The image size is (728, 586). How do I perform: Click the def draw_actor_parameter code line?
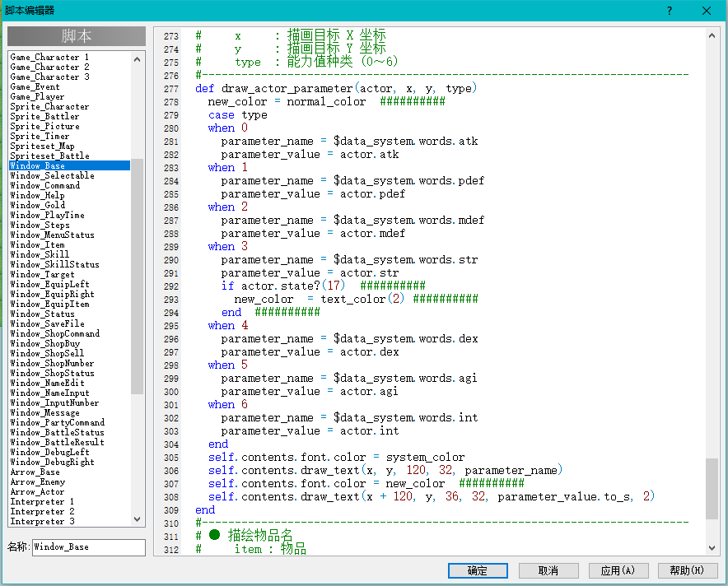click(336, 88)
